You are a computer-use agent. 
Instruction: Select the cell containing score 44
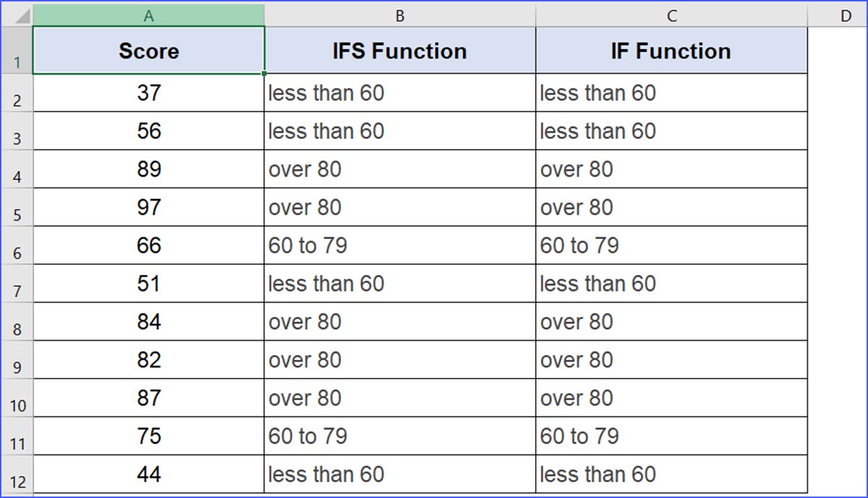click(148, 475)
